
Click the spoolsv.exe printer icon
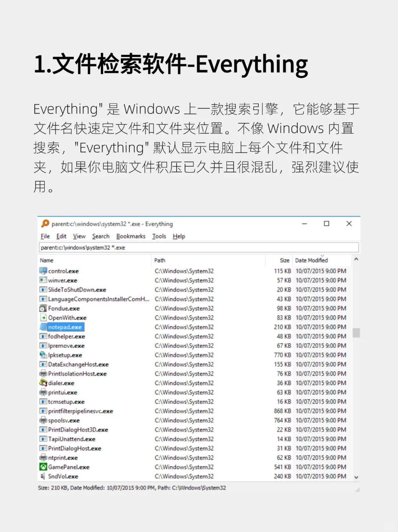point(43,420)
